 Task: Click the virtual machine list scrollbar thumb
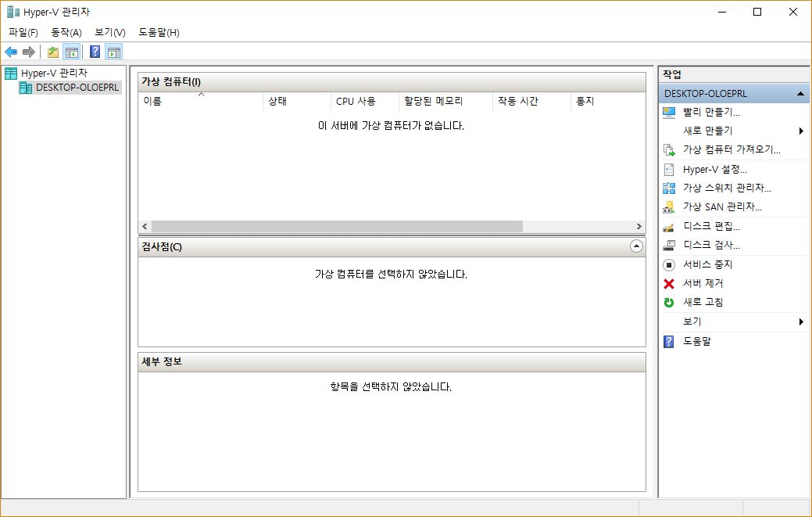pos(337,226)
